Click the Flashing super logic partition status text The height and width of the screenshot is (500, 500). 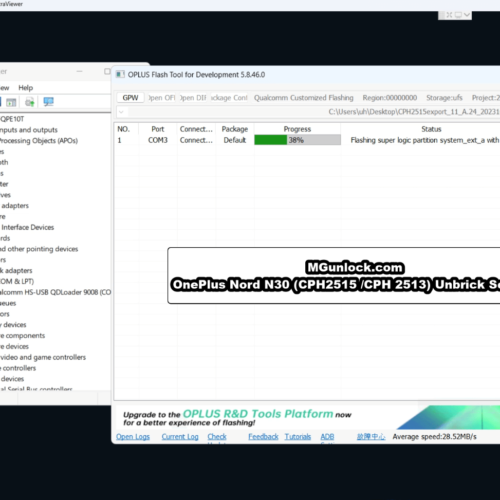pyautogui.click(x=425, y=140)
